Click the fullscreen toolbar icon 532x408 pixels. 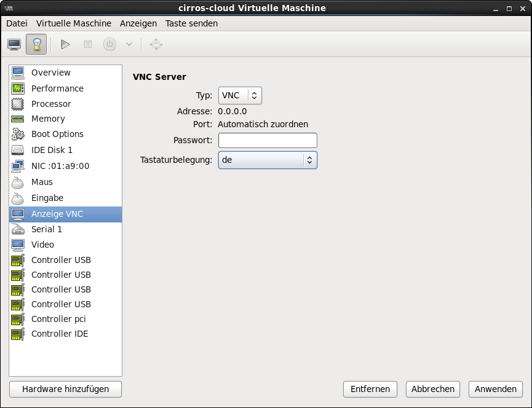click(x=156, y=44)
